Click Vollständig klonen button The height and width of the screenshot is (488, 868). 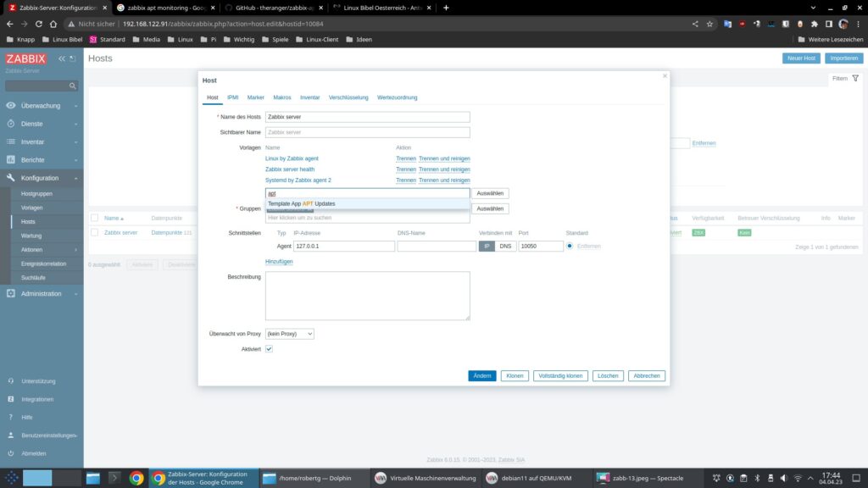(x=561, y=376)
